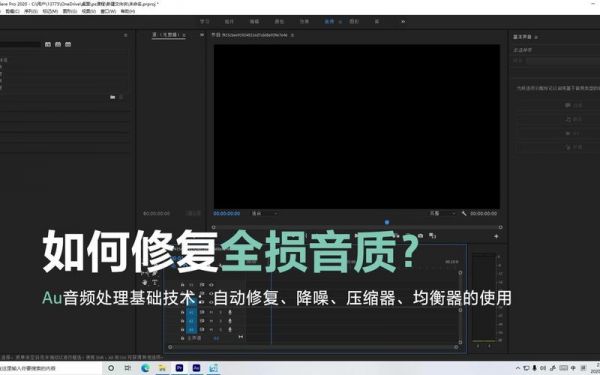600x375 pixels.
Task: Click the delete icon next to new bin
Action: [x=121, y=97]
